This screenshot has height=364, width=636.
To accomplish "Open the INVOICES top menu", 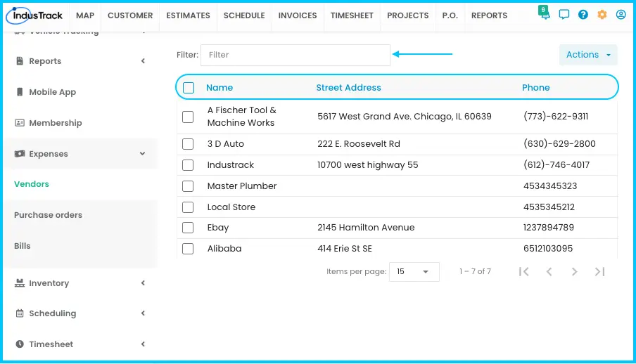I will point(298,15).
